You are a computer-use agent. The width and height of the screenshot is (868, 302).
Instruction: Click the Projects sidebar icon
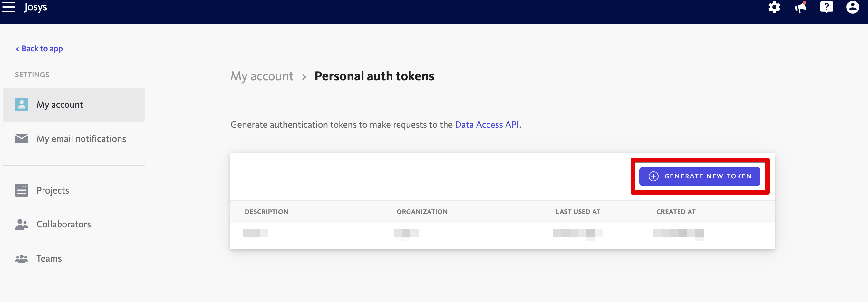[22, 190]
